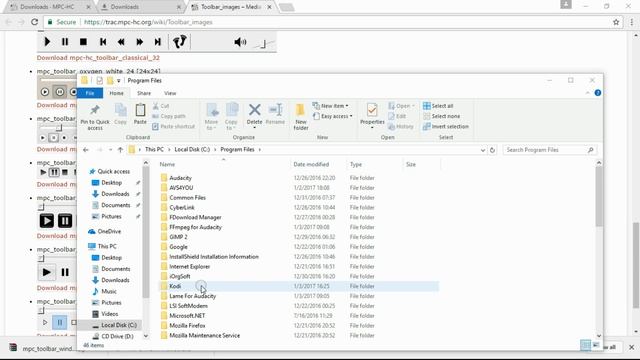Select Kodi folder row
The width and height of the screenshot is (640, 360).
pyautogui.click(x=299, y=286)
